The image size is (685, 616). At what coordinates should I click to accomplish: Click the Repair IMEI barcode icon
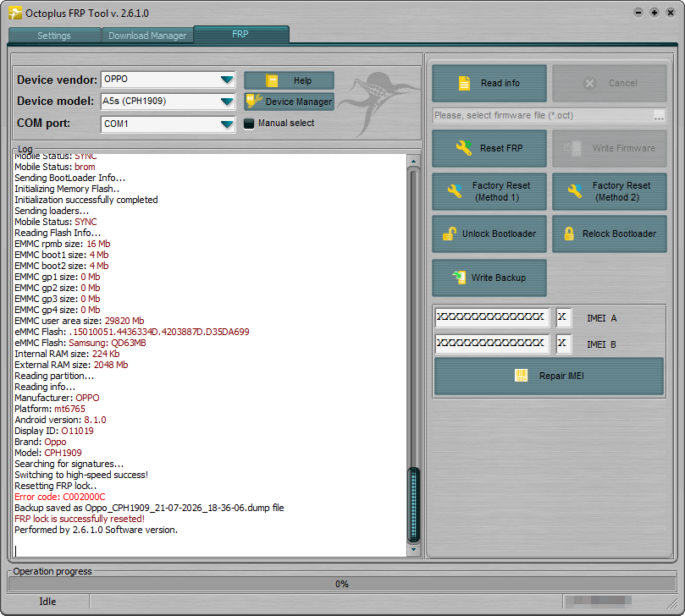(522, 376)
